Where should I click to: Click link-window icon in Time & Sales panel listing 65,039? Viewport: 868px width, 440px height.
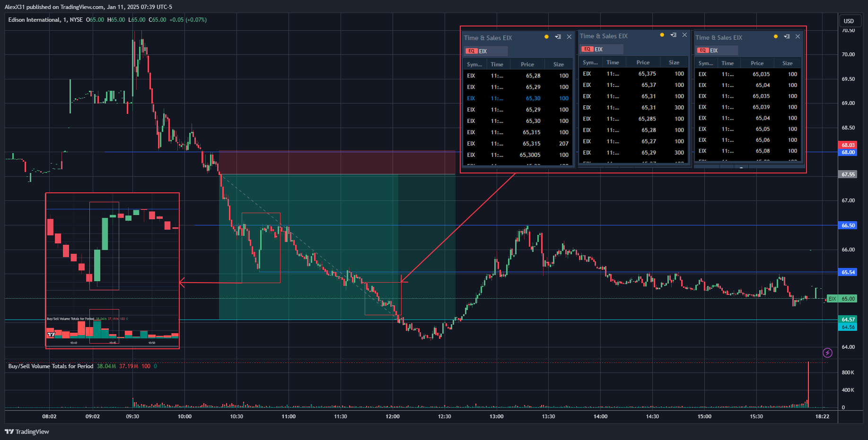coord(787,36)
